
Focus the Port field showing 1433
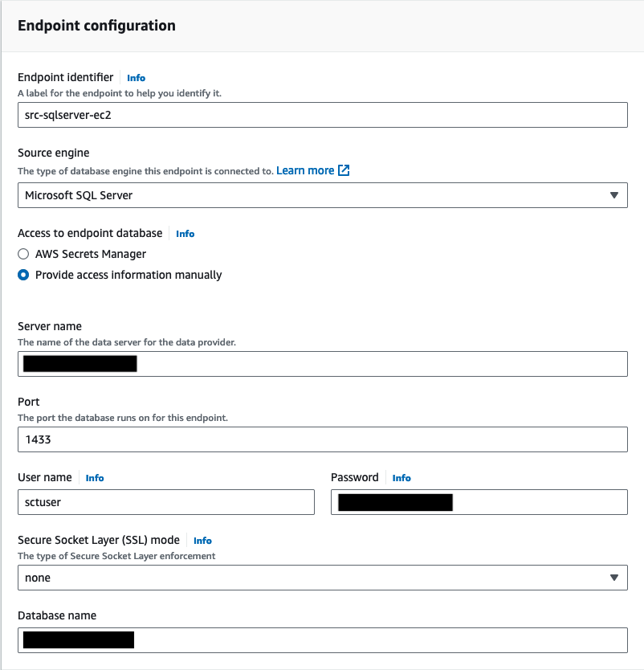[321, 439]
